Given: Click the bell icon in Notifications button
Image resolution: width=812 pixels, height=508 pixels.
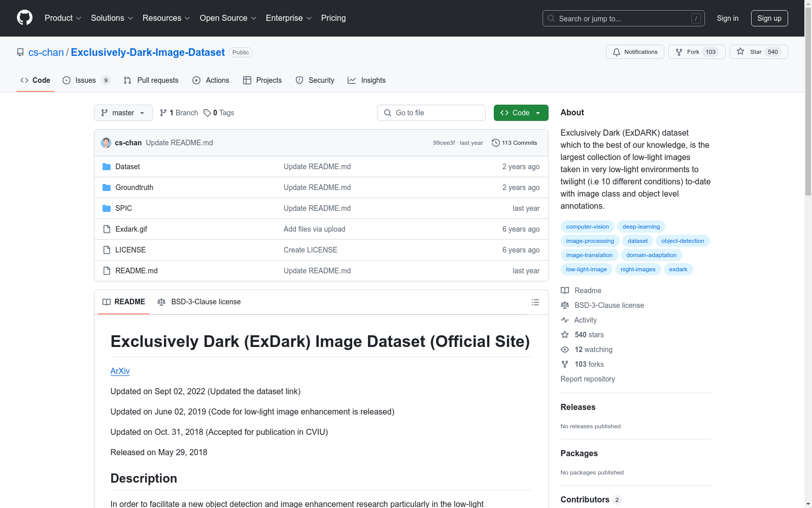Looking at the screenshot, I should pyautogui.click(x=617, y=52).
